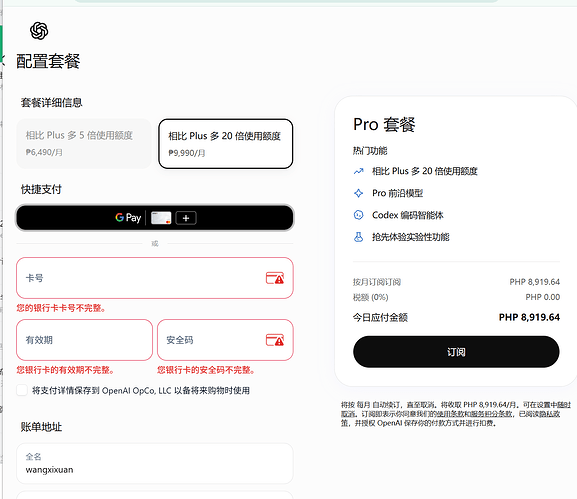Screen dimensions: 577x499
Task: Check save payment details to OpenAI OpCo checkbox
Action: pyautogui.click(x=22, y=390)
